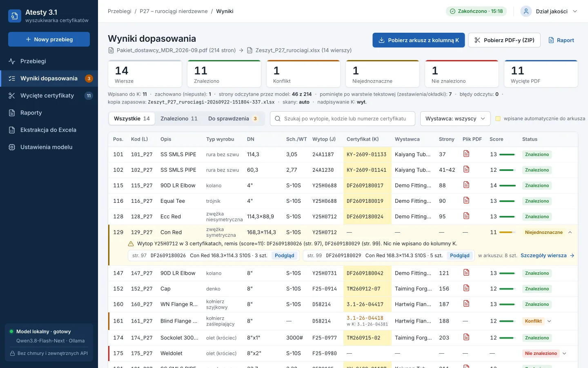Click the Przebiegi breadcrumb link
The width and height of the screenshot is (588, 368).
(120, 11)
